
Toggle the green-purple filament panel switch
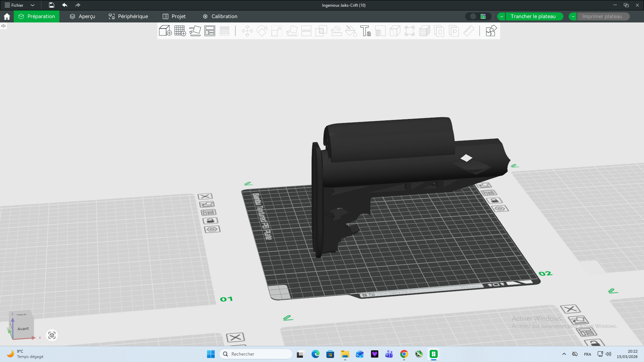pos(483,16)
